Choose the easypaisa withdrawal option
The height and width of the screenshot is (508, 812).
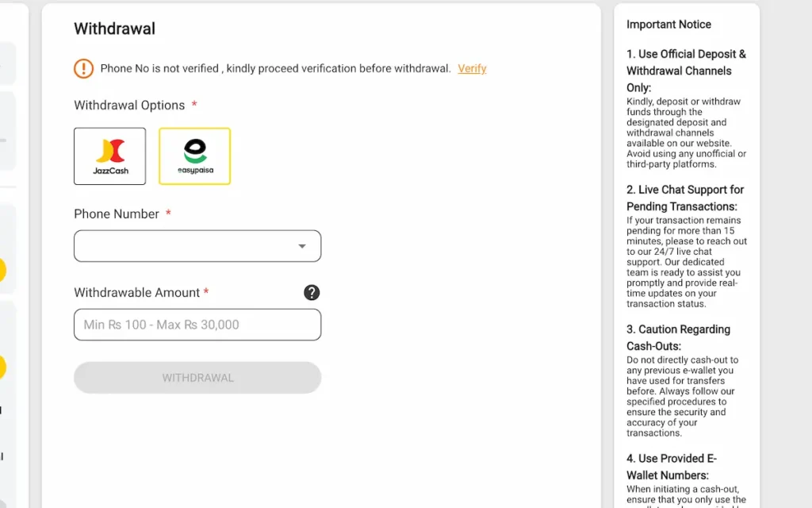click(195, 156)
